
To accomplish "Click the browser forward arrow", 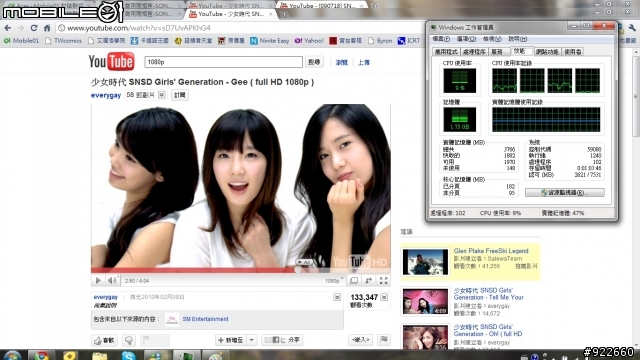I will click(x=21, y=28).
